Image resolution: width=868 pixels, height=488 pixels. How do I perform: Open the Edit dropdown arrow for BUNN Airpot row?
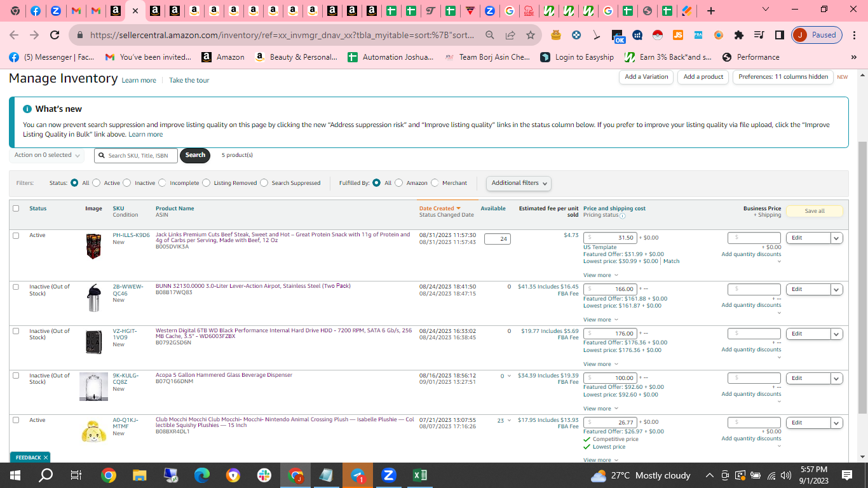click(x=836, y=290)
